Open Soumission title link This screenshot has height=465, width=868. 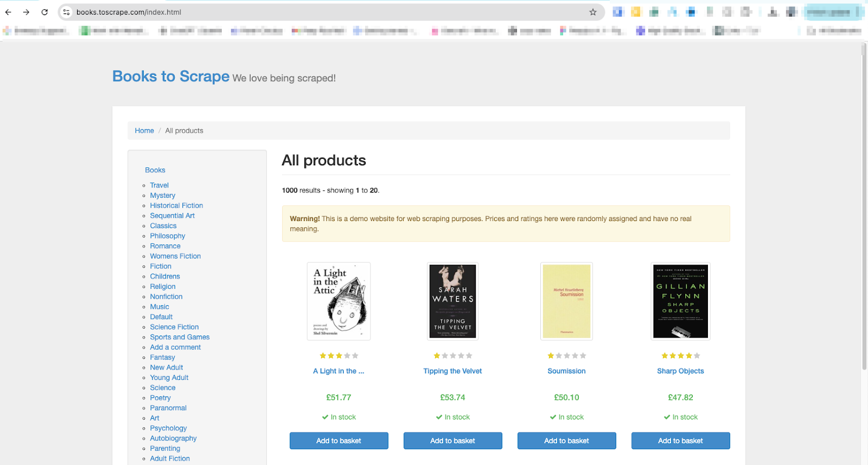566,371
